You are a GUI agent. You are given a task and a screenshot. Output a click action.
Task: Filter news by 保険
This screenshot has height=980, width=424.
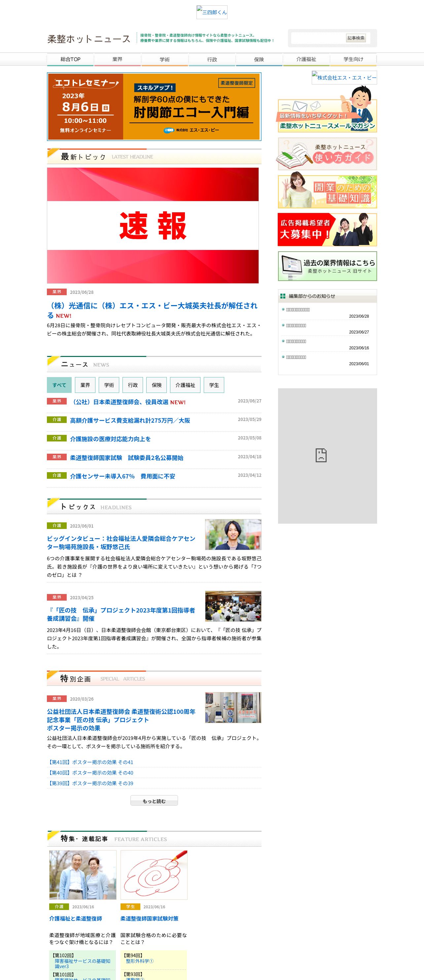click(157, 385)
